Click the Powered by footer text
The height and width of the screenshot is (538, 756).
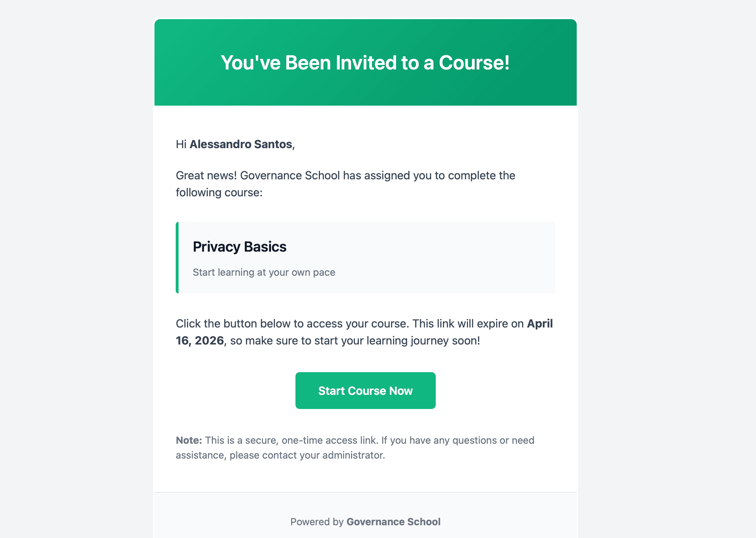tap(317, 522)
